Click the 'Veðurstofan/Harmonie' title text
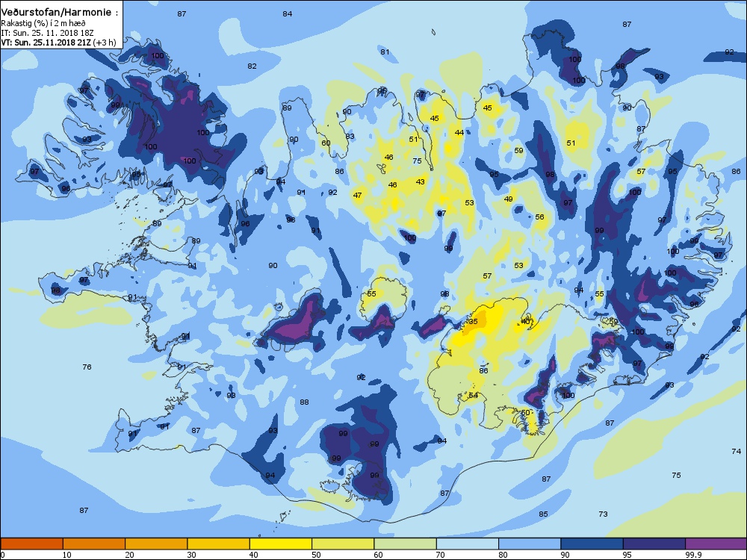 (57, 13)
